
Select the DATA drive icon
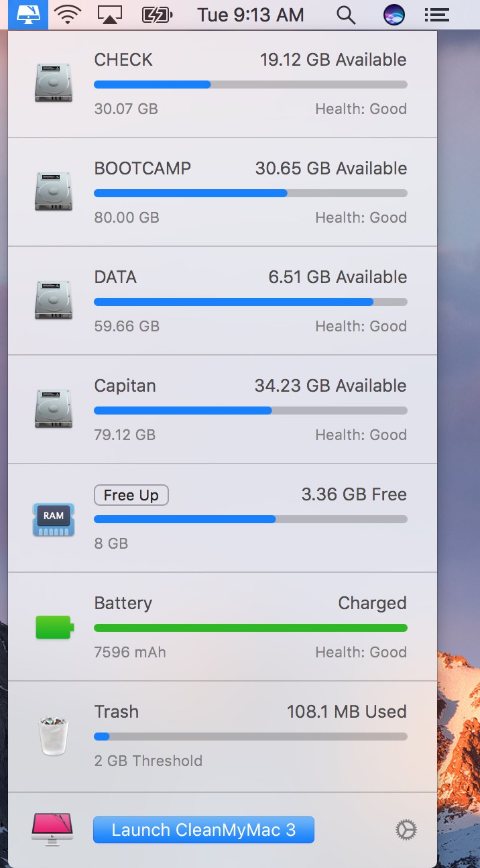tap(54, 301)
